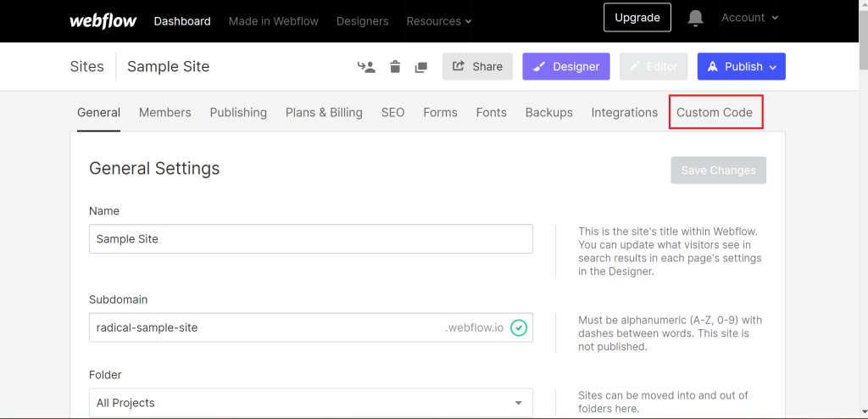The height and width of the screenshot is (419, 868).
Task: Click the Sites breadcrumb link
Action: pos(87,66)
